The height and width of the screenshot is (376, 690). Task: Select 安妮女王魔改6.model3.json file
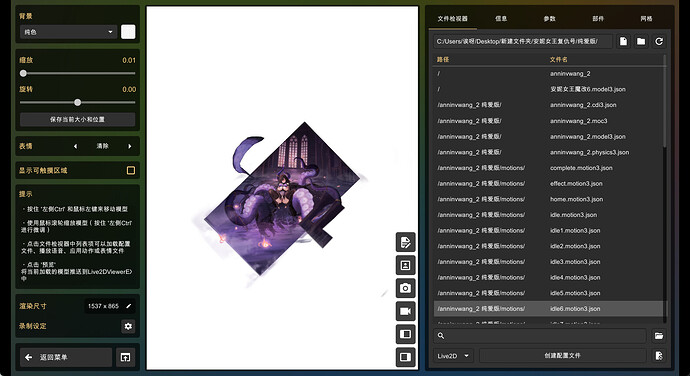click(548, 89)
